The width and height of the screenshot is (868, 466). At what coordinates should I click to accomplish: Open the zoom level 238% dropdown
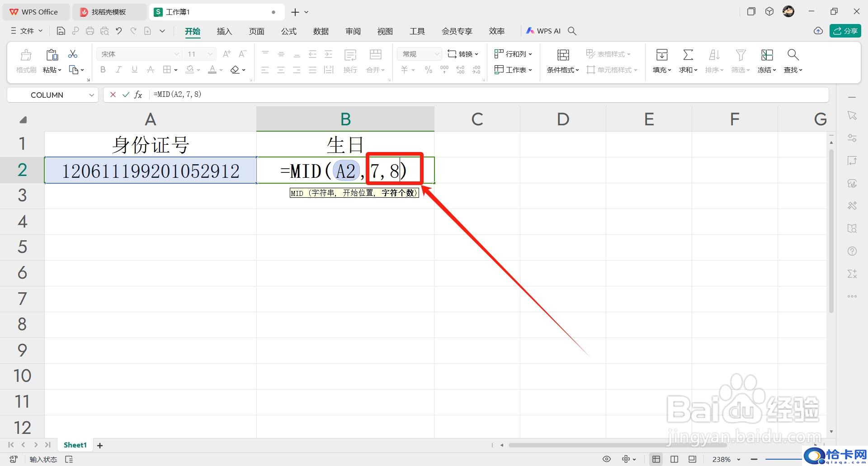[x=726, y=459]
